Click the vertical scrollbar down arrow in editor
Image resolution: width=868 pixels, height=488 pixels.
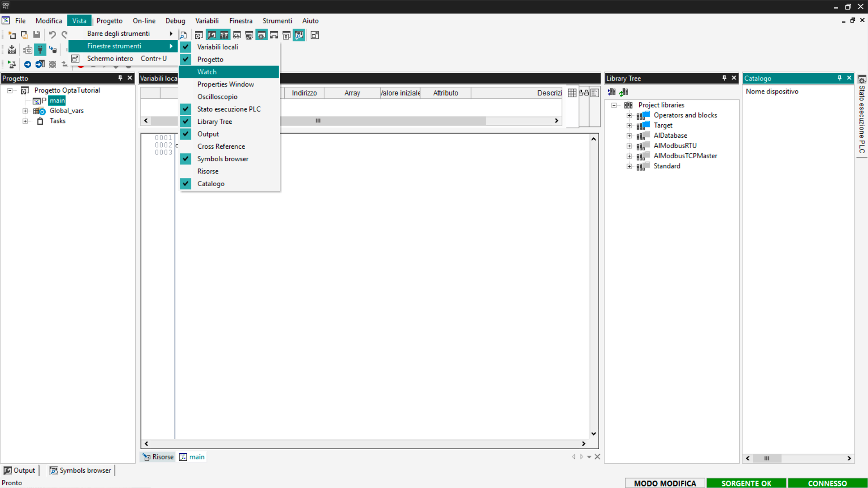(x=594, y=434)
